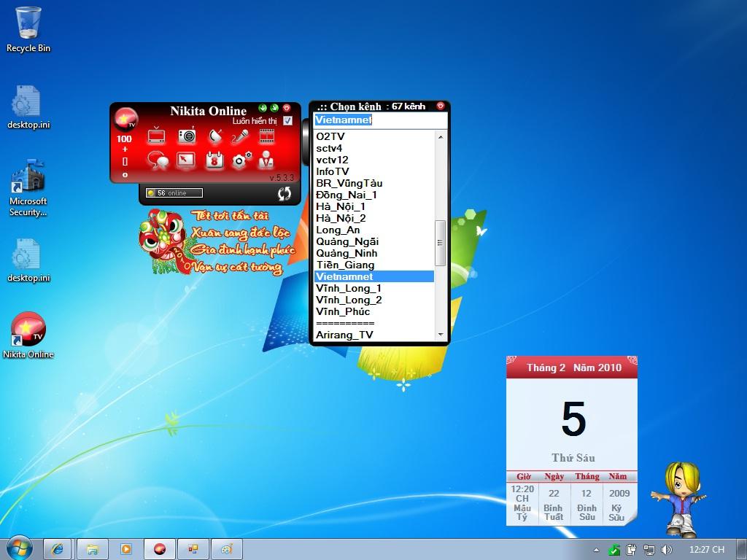Click the 56 online status box
Viewport: 747px width, 560px height.
[x=174, y=192]
